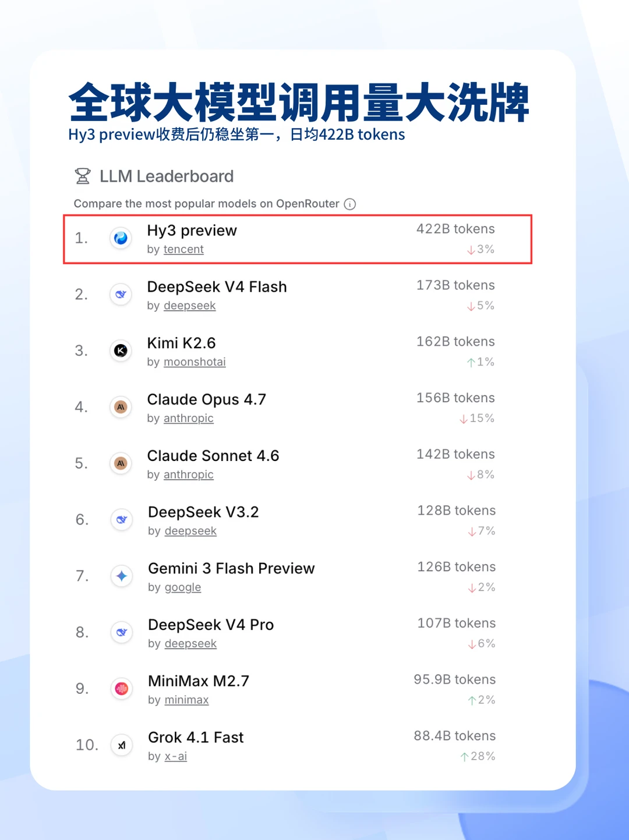Image resolution: width=629 pixels, height=840 pixels.
Task: Select the Grok 4.1 Fast model name
Action: point(196,738)
